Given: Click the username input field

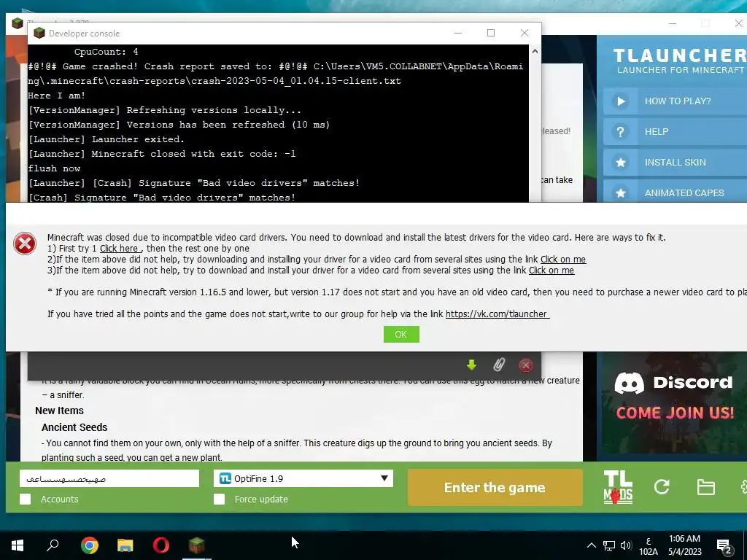Looking at the screenshot, I should tap(109, 478).
